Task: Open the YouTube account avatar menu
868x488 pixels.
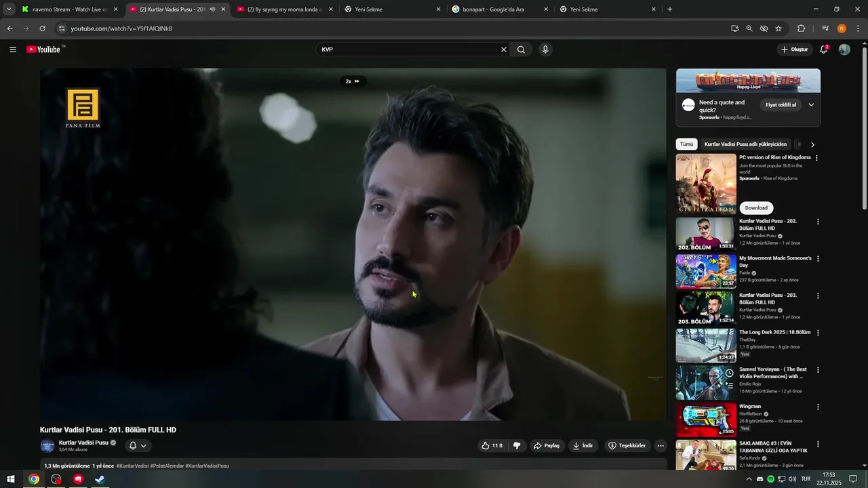Action: (x=844, y=49)
